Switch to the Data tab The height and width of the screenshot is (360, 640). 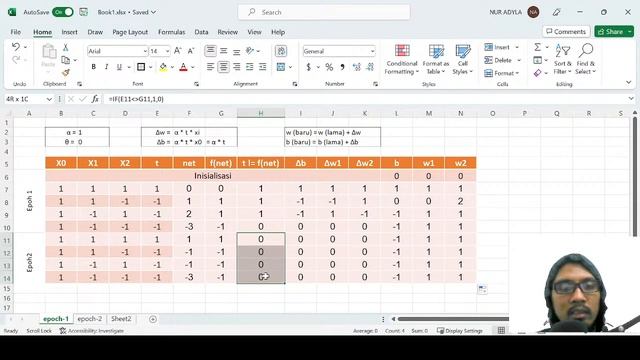click(201, 32)
